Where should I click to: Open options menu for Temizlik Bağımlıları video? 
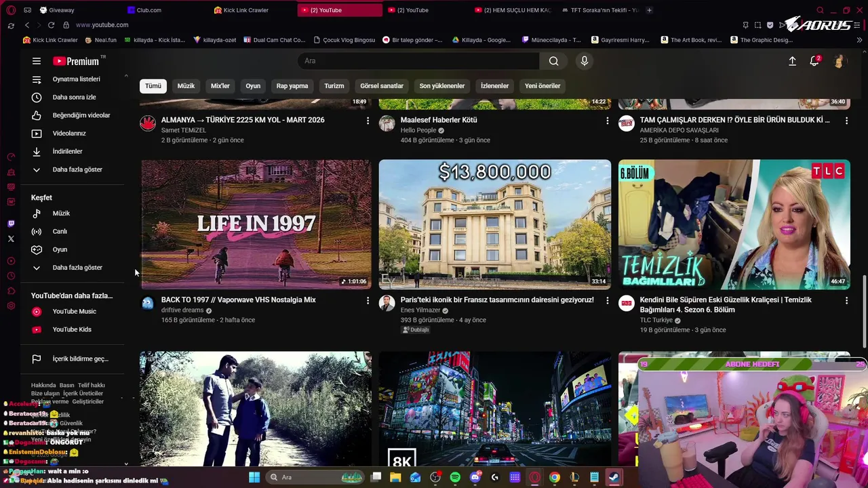pyautogui.click(x=846, y=300)
